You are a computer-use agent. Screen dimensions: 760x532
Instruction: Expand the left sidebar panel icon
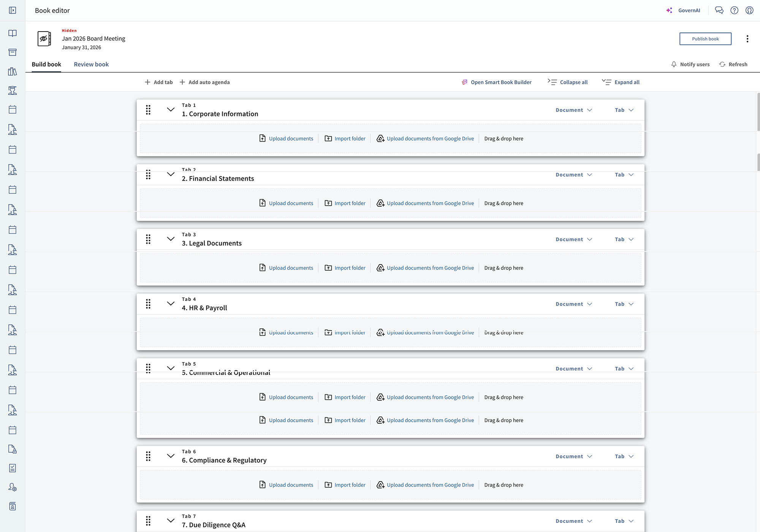point(13,10)
